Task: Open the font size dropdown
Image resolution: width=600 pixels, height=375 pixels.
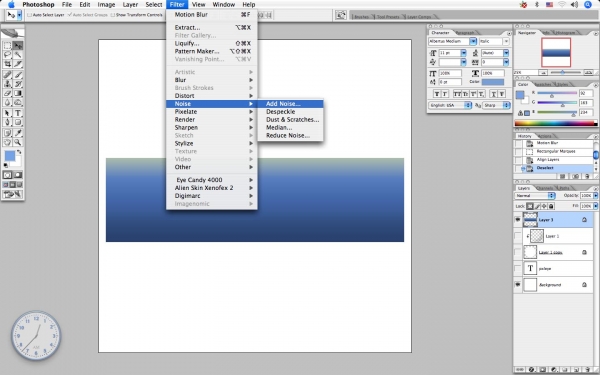Action: [x=463, y=53]
